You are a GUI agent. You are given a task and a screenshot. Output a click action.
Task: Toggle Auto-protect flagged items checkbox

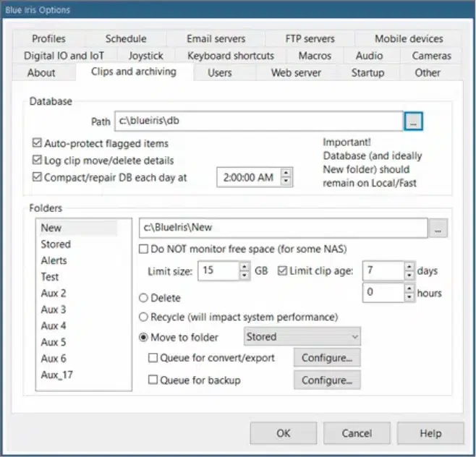click(38, 143)
